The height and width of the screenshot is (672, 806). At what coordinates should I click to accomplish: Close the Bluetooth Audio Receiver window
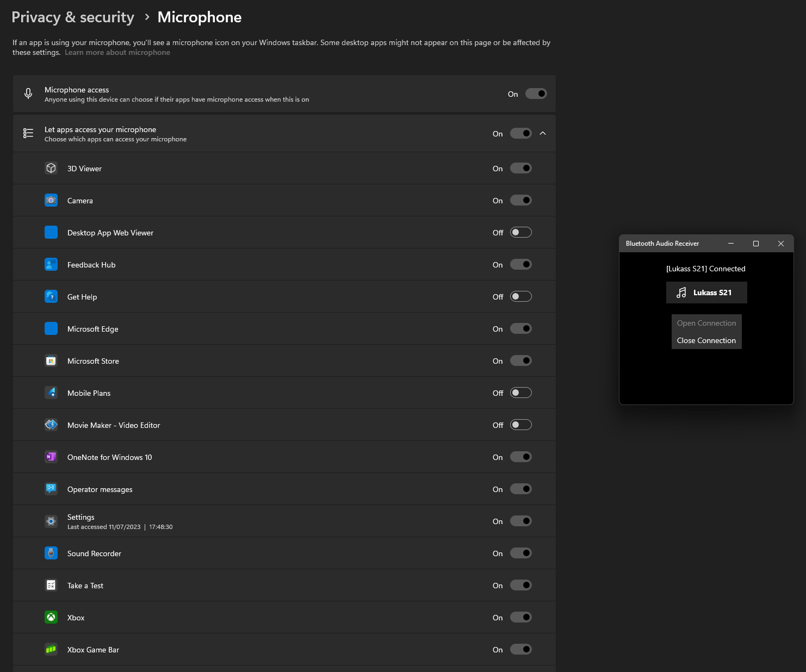click(781, 244)
